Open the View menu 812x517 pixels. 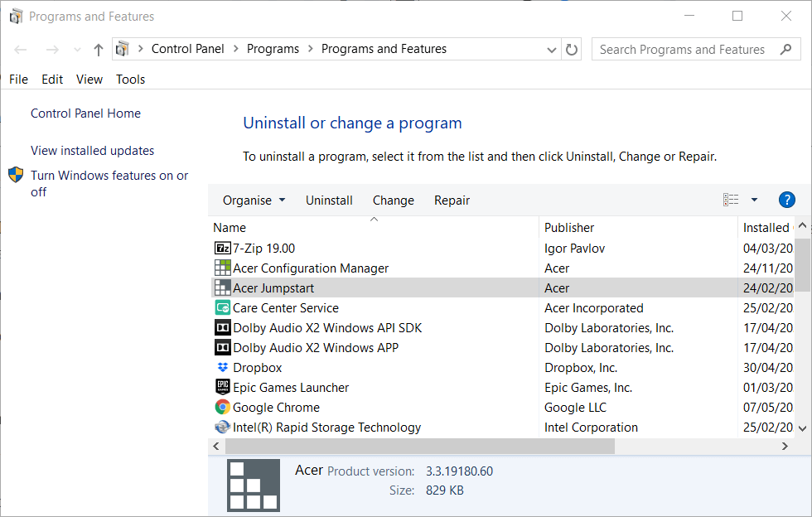[89, 80]
